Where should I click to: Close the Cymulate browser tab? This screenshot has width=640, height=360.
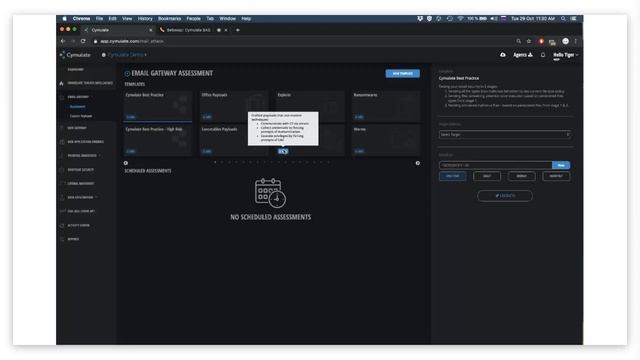[x=151, y=30]
